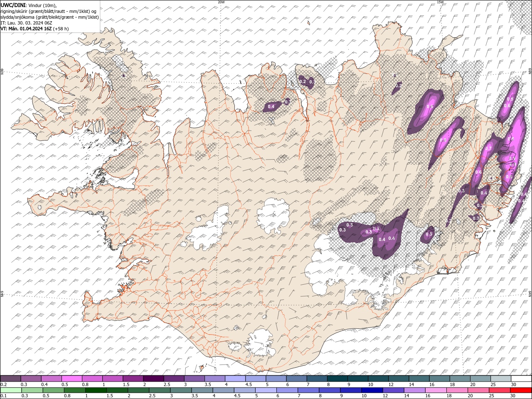Select the darkest green 1 rain legend swatch

coord(96,390)
